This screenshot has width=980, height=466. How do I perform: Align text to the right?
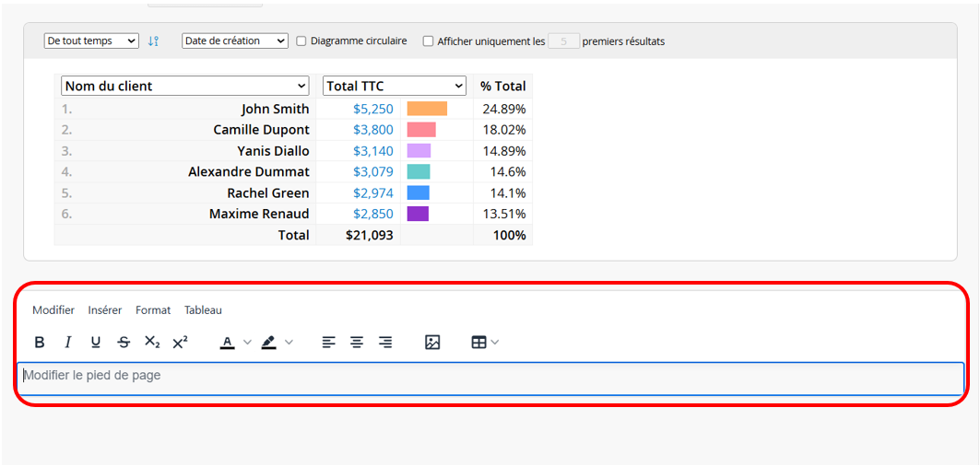point(385,343)
